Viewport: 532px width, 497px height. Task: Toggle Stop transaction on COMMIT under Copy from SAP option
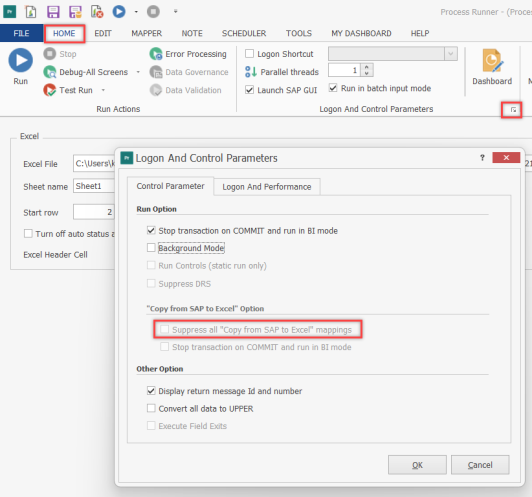click(x=165, y=347)
